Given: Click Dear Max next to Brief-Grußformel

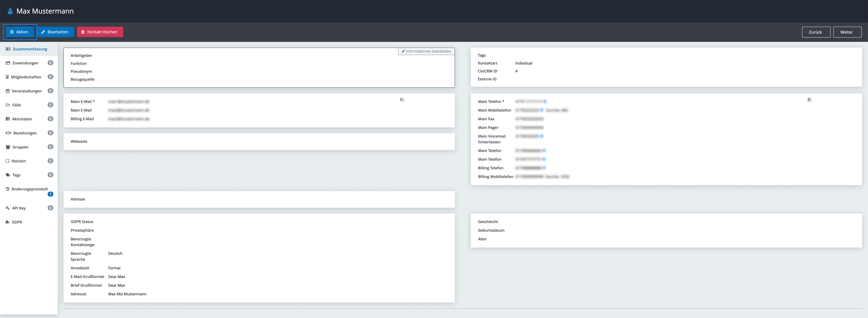Looking at the screenshot, I should (x=117, y=286).
